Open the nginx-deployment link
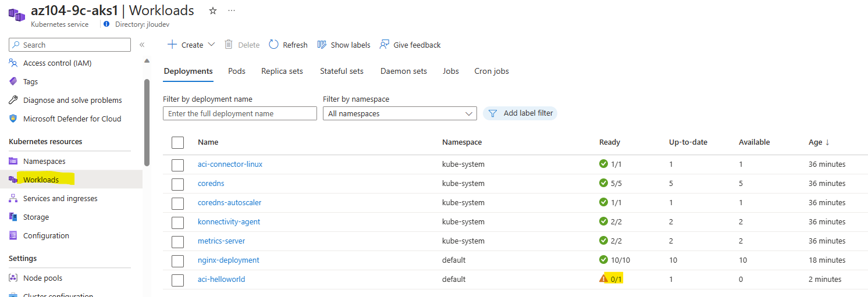The height and width of the screenshot is (297, 868). click(x=229, y=260)
